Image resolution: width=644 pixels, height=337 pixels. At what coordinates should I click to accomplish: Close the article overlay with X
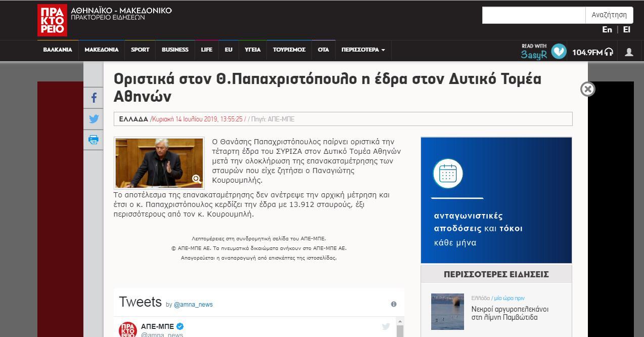click(x=587, y=89)
